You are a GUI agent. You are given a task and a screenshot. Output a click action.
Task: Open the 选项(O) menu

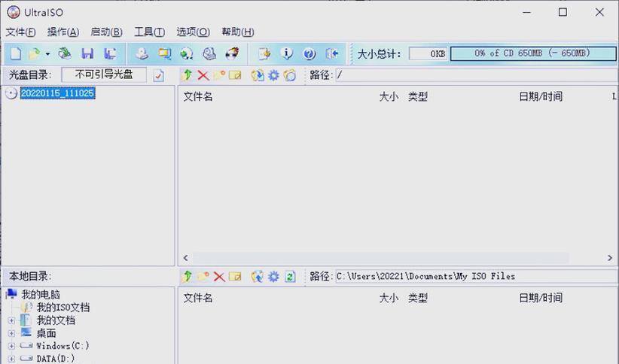[x=193, y=32]
